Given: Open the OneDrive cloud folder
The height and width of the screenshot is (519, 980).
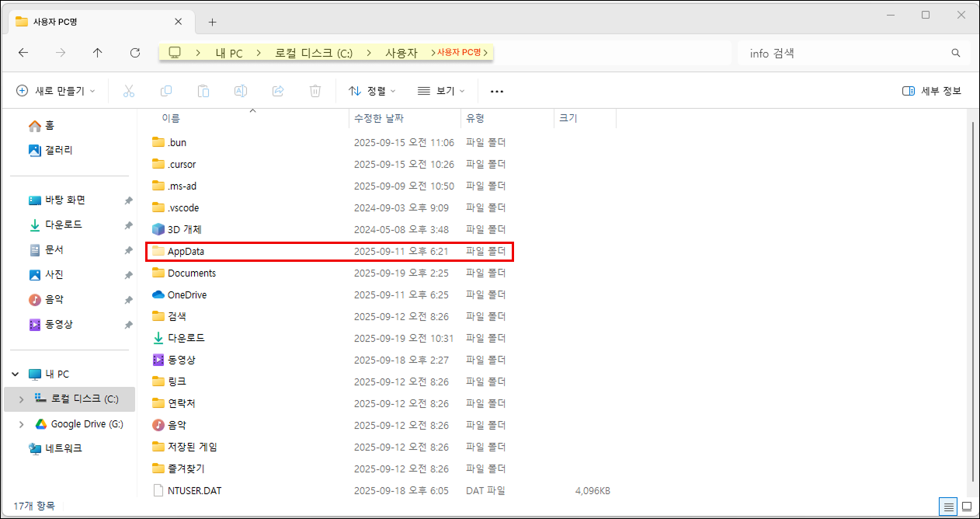Looking at the screenshot, I should pyautogui.click(x=186, y=294).
